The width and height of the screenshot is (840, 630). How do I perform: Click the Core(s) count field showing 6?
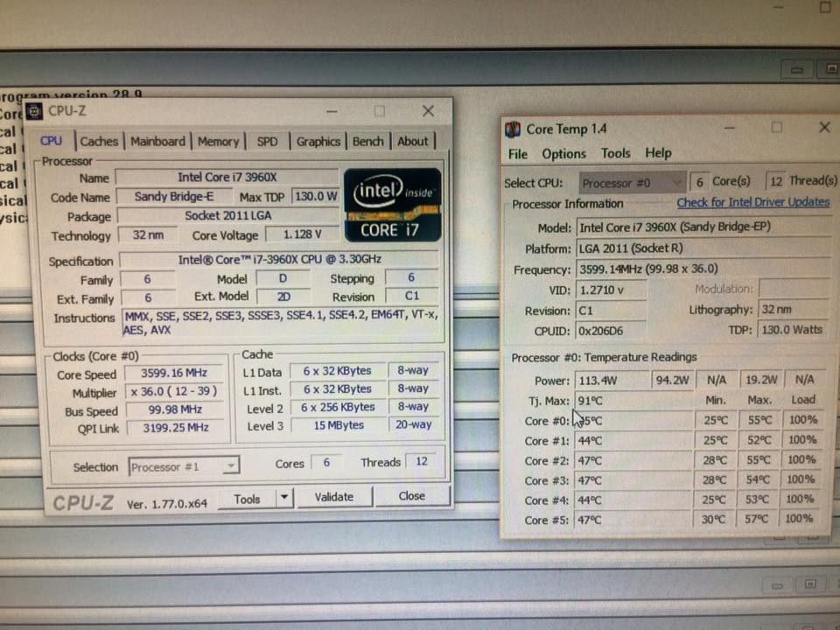tap(700, 183)
